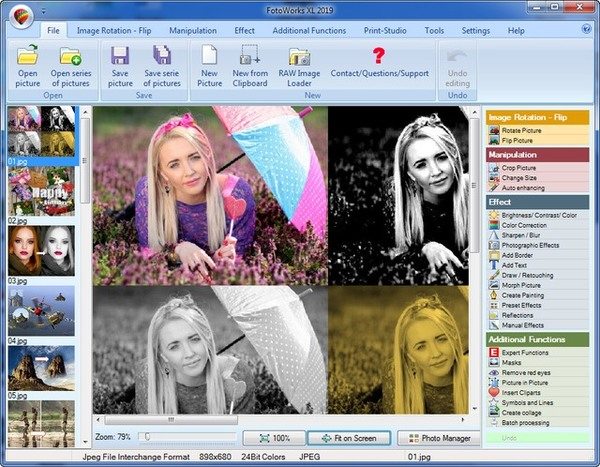Click the Open picture icon

[x=27, y=56]
